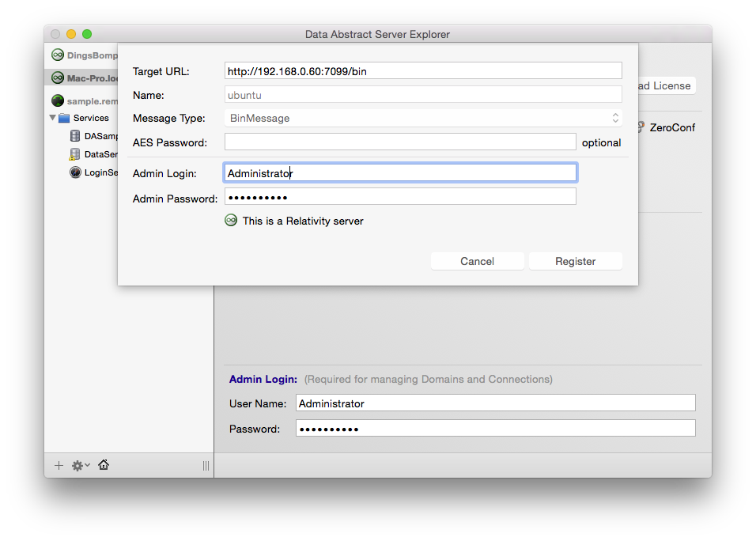
Task: Click the Password field in main window
Action: click(x=496, y=428)
